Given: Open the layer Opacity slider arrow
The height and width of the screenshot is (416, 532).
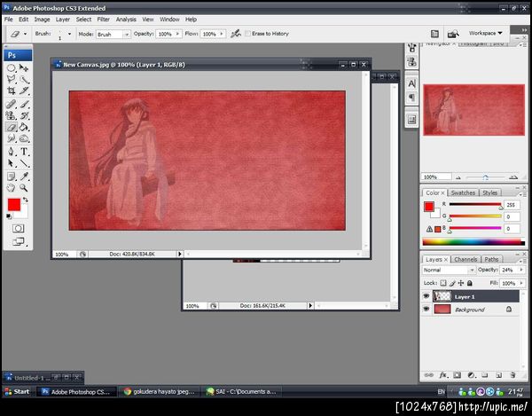Looking at the screenshot, I should click(x=521, y=270).
